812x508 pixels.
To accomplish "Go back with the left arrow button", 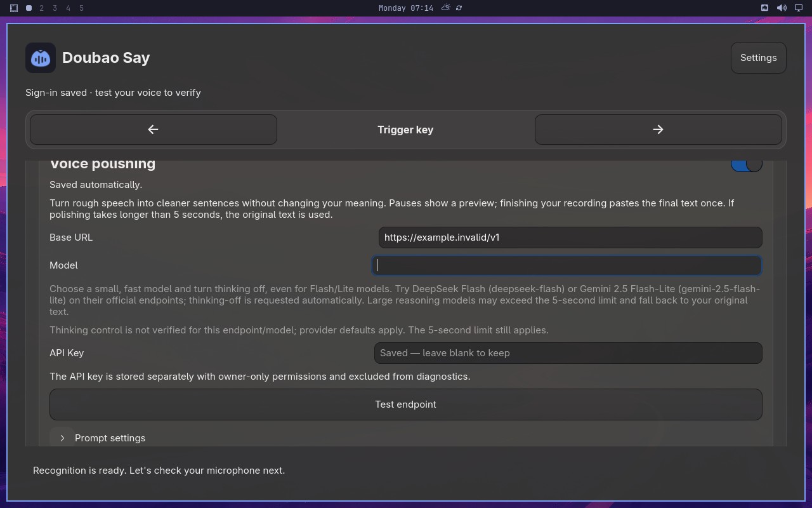I will click(154, 130).
